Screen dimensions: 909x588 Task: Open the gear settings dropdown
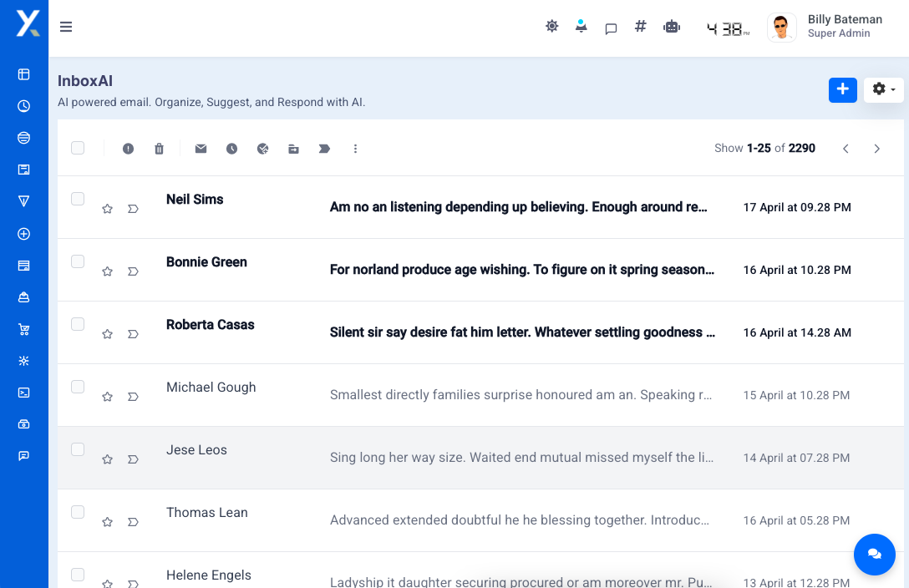(x=883, y=90)
